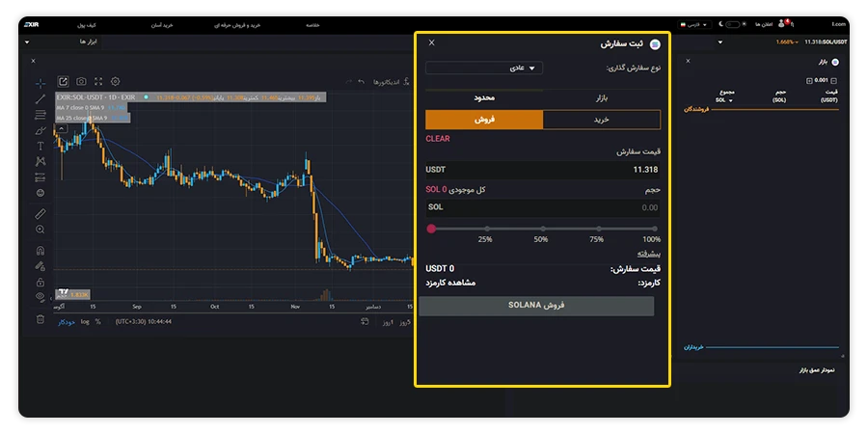Expand the Tools (ابزار ها) dropdown arrow
The height and width of the screenshot is (434, 868).
[27, 42]
